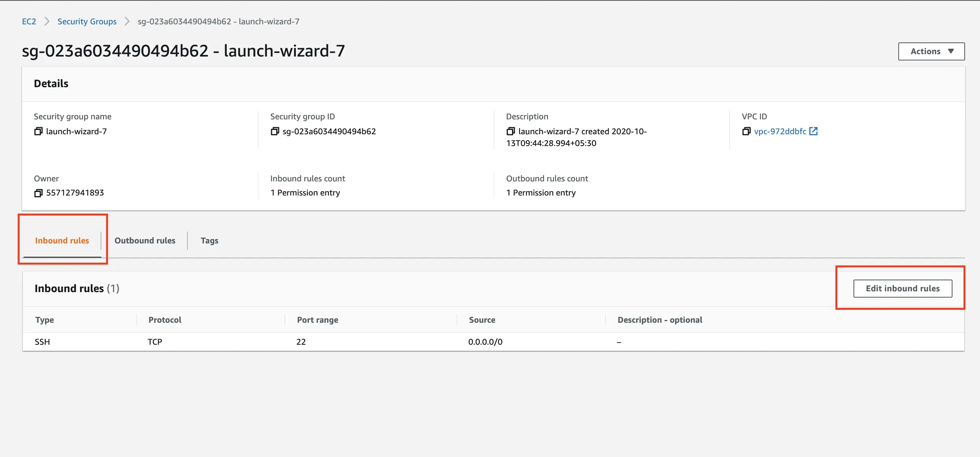The image size is (980, 457).
Task: Go to EC2 breadcrumb link
Action: [29, 22]
